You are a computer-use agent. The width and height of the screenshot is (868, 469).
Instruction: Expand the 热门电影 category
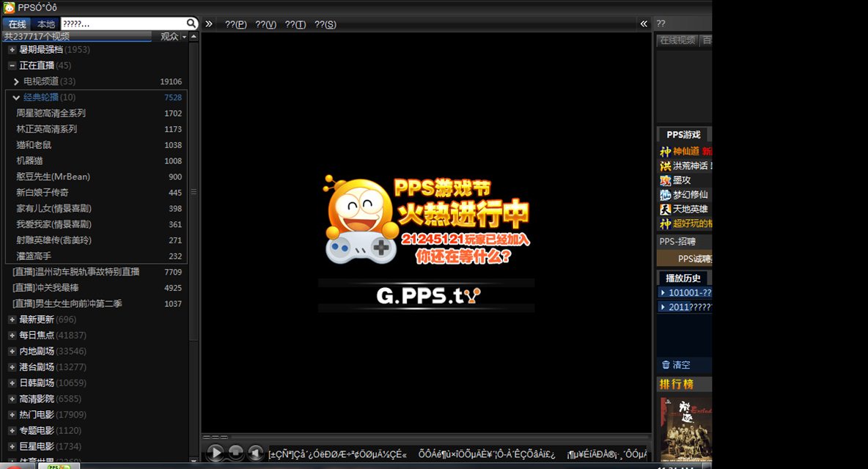[x=12, y=415]
